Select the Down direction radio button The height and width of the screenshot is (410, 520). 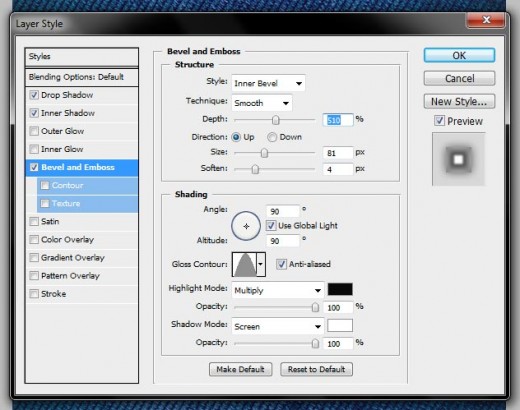(272, 137)
